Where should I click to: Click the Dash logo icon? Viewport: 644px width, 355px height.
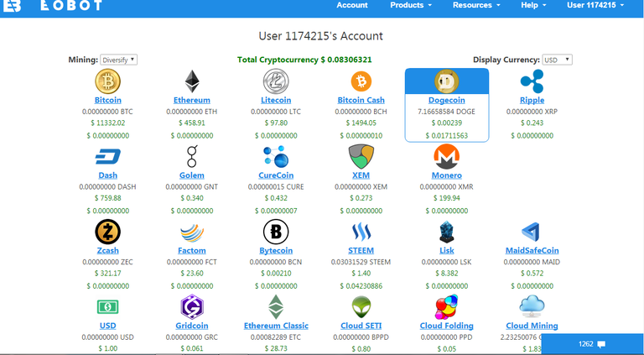pos(107,157)
